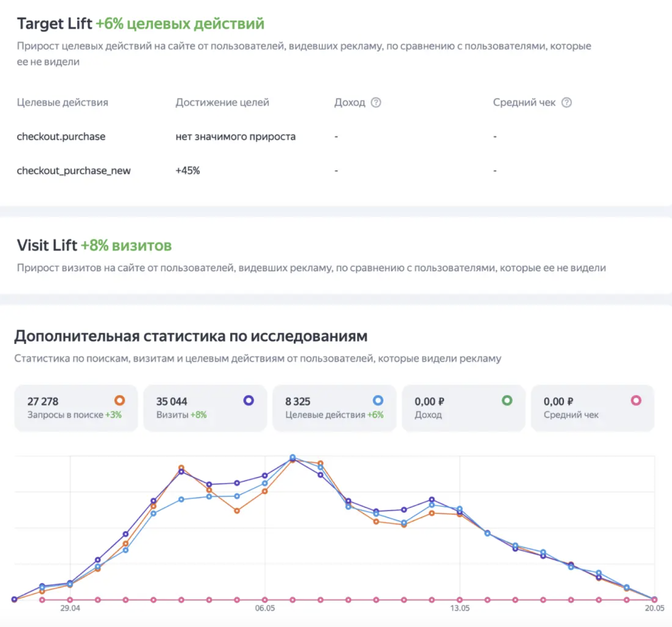Viewport: 672px width, 627px height.
Task: Click the help icon beside Средний чек header
Action: (566, 103)
